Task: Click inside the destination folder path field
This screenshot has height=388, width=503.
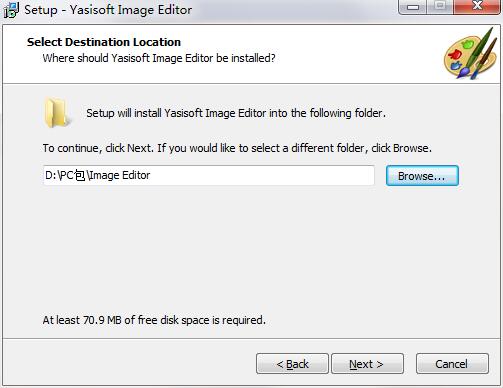Action: pyautogui.click(x=209, y=175)
